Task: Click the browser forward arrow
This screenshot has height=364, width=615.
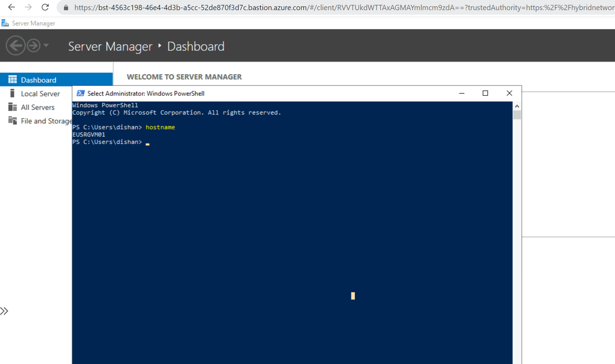Action: click(28, 7)
